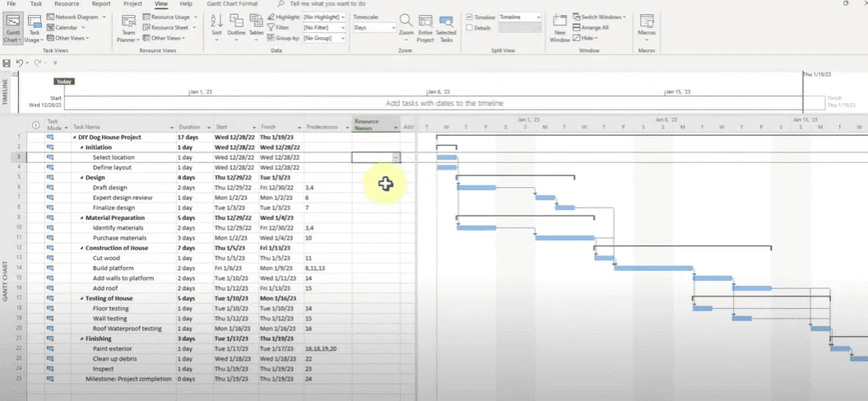Screen dimensions: 868x401
Task: Zoom to Selected Tasks
Action: pos(446,29)
